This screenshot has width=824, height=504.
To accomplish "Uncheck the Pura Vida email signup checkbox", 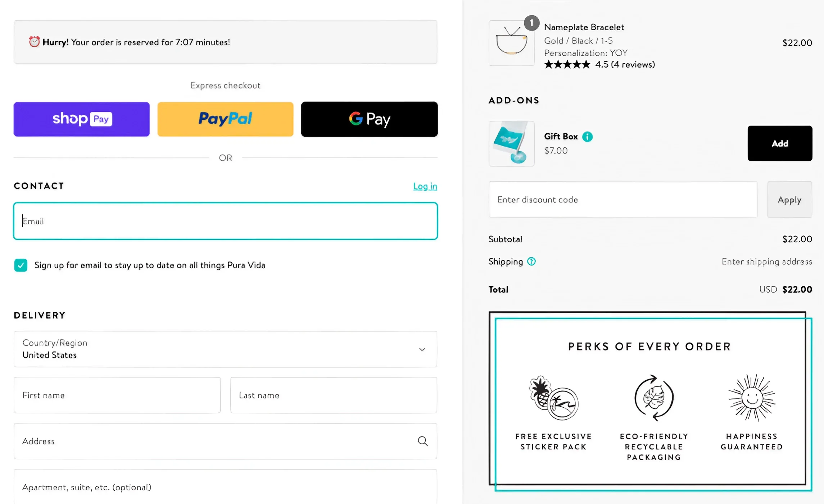I will (x=21, y=265).
